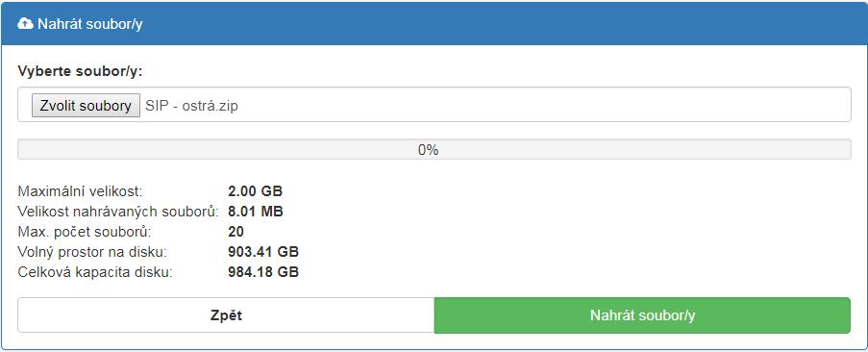Open file chooser via Zvolit soubory
Image resolution: width=868 pixels, height=352 pixels.
(86, 105)
